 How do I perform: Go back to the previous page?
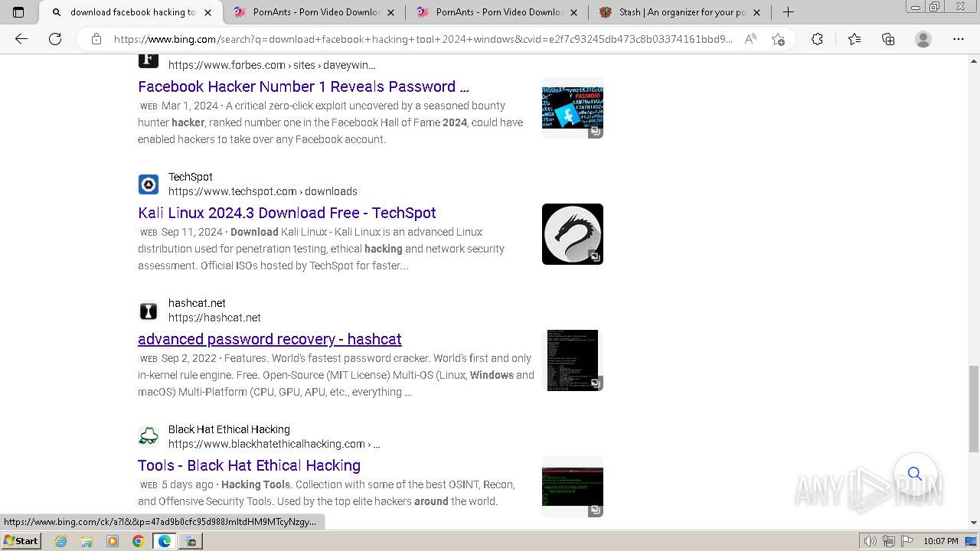coord(21,39)
